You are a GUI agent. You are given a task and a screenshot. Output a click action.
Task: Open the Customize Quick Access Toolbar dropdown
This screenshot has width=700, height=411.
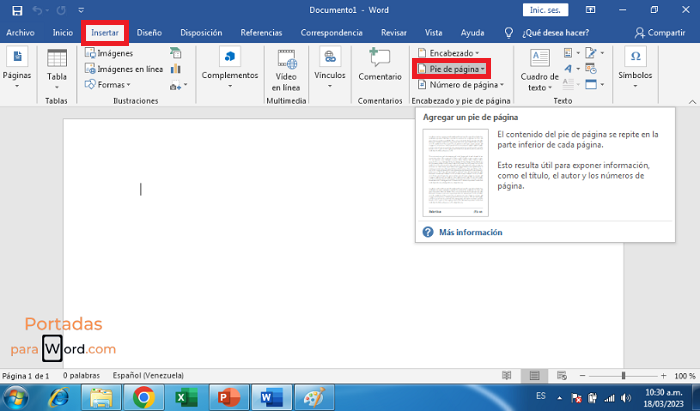tap(81, 10)
